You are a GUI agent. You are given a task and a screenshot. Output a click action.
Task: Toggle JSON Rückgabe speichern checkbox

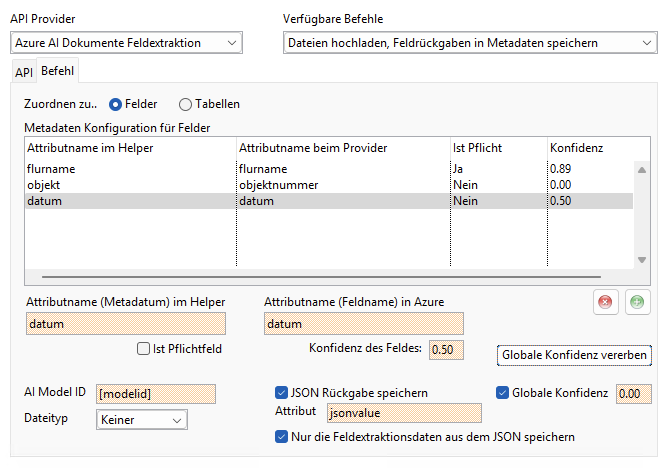(x=281, y=393)
